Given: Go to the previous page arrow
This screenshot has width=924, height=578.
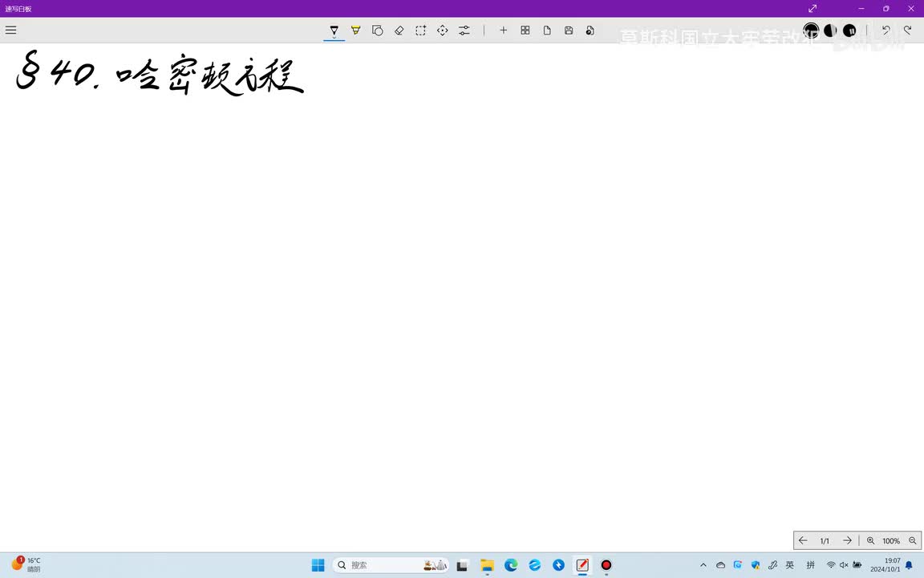Looking at the screenshot, I should (803, 540).
